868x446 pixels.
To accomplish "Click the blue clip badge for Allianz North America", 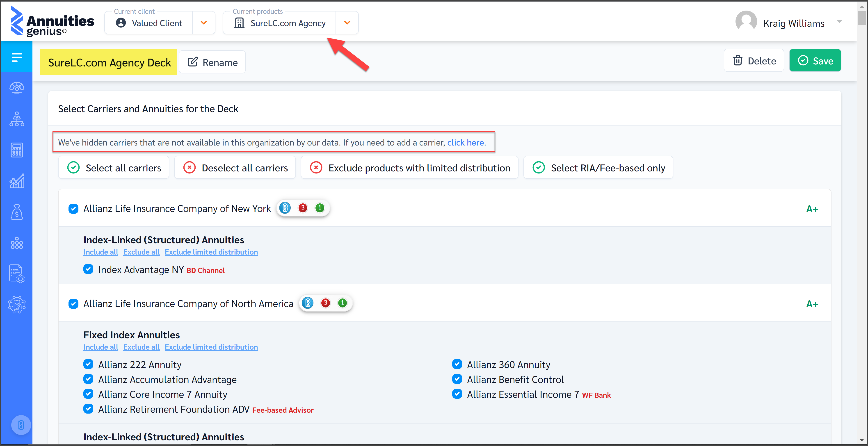I will coord(308,303).
